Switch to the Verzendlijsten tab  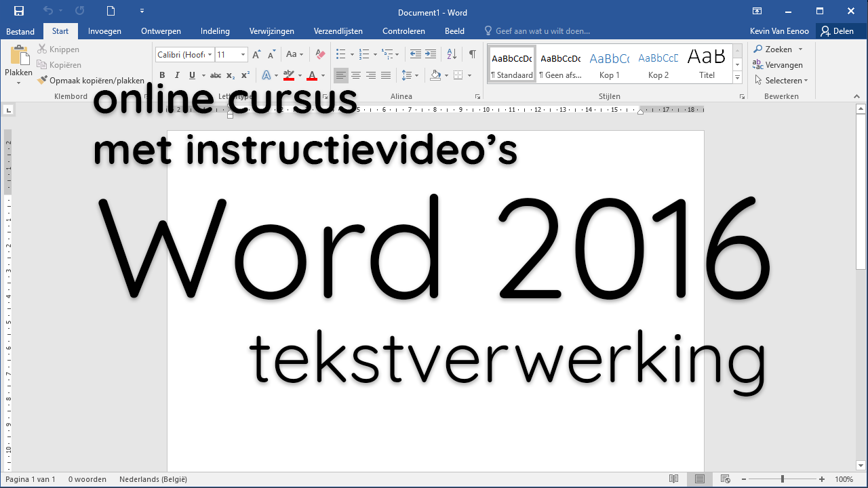338,31
